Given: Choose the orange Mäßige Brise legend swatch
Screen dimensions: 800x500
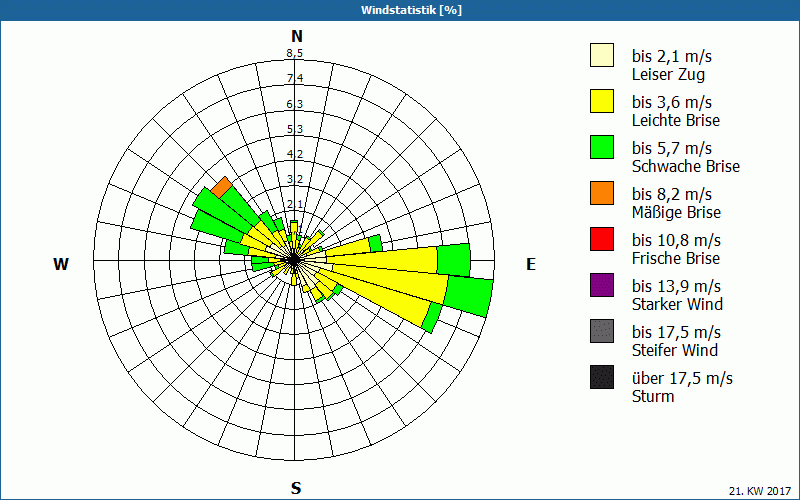Looking at the screenshot, I should pos(602,193).
